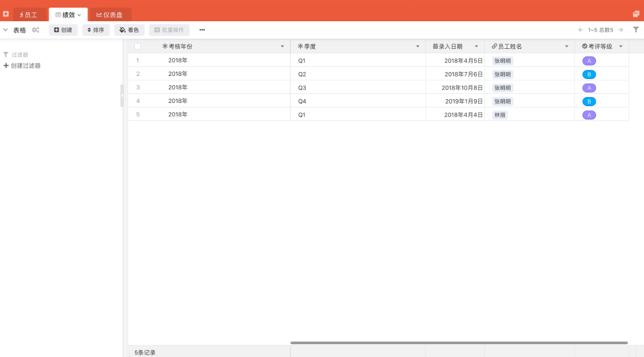Image resolution: width=644 pixels, height=357 pixels.
Task: Click the 1~5 总数5 pagination text
Action: coord(600,30)
